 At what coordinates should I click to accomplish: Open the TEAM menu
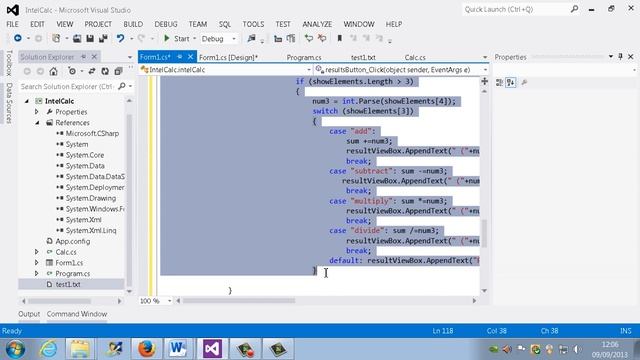(198, 24)
